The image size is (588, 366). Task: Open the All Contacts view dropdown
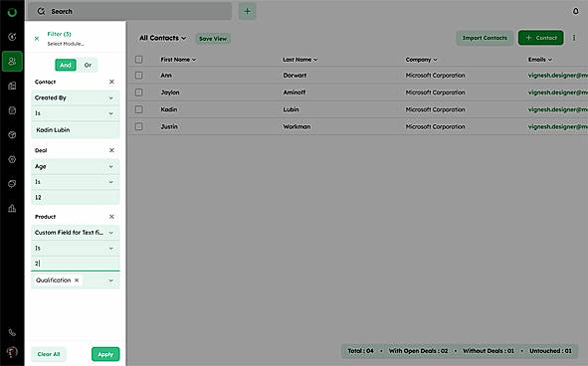163,38
